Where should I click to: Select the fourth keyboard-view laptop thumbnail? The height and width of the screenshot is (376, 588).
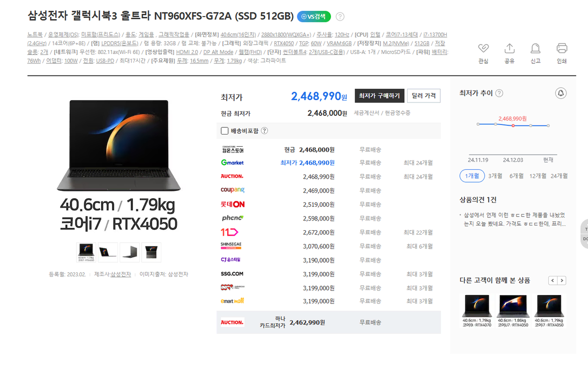[x=152, y=252]
